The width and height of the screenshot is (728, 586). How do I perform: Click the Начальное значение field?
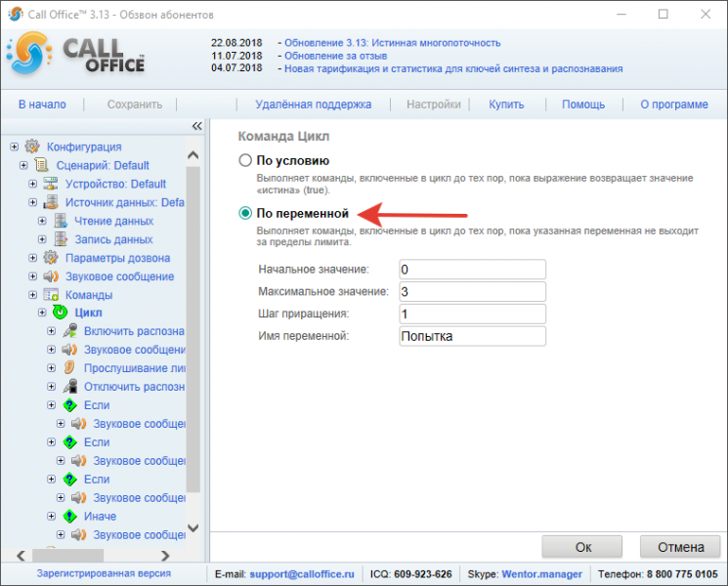point(472,270)
